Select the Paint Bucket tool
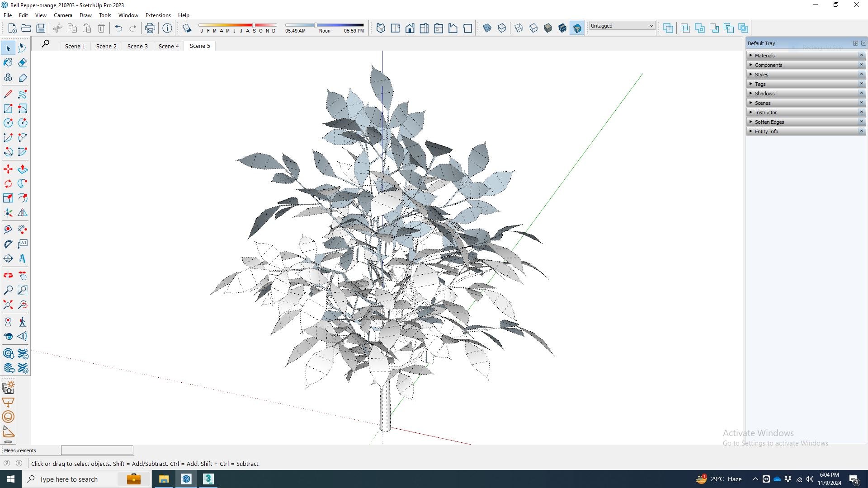Viewport: 868px width, 488px height. tap(8, 62)
